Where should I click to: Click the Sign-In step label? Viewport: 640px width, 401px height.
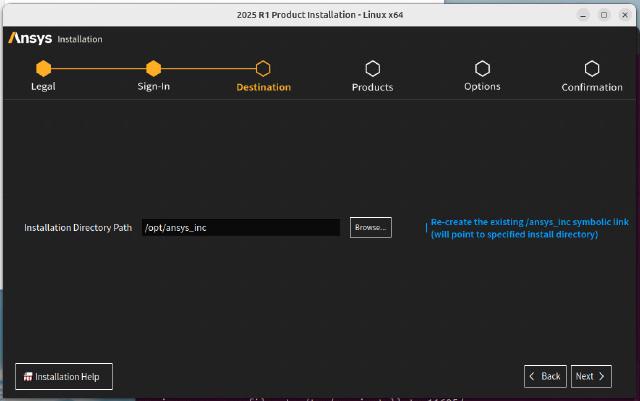pyautogui.click(x=153, y=87)
